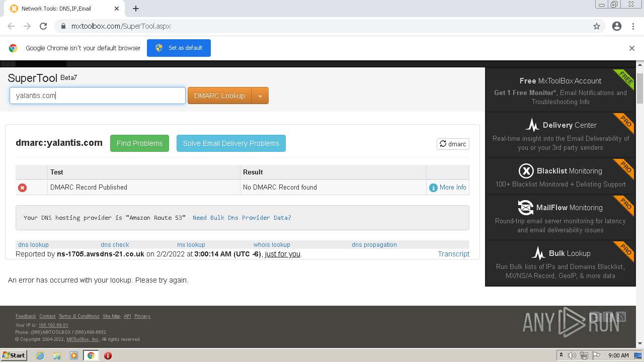Click Set as default button

179,48
